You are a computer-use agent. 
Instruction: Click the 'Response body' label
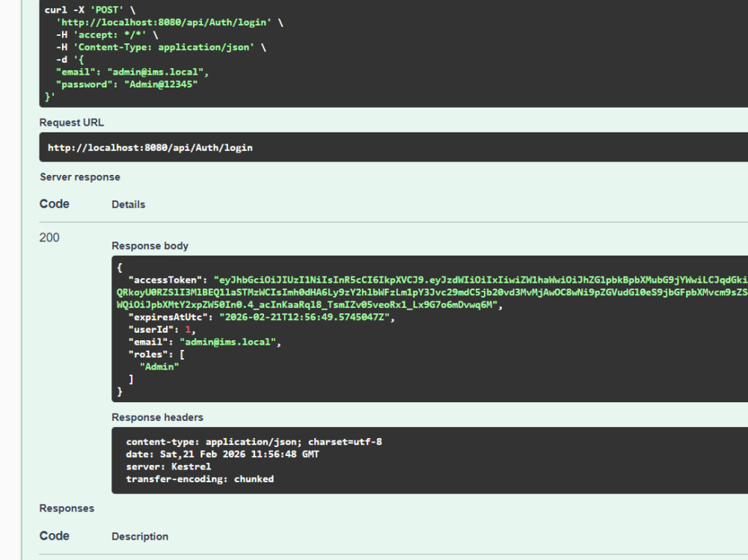(150, 246)
